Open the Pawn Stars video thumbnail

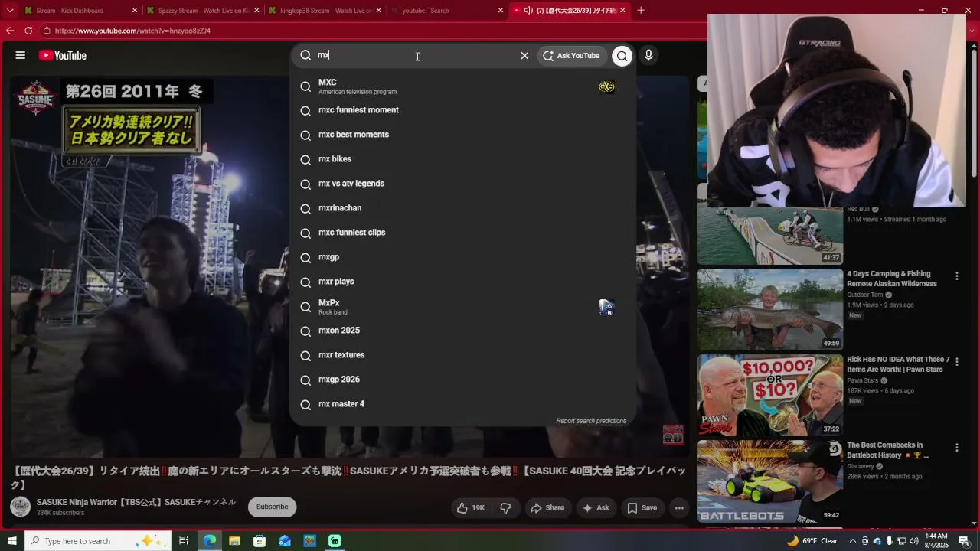(770, 395)
